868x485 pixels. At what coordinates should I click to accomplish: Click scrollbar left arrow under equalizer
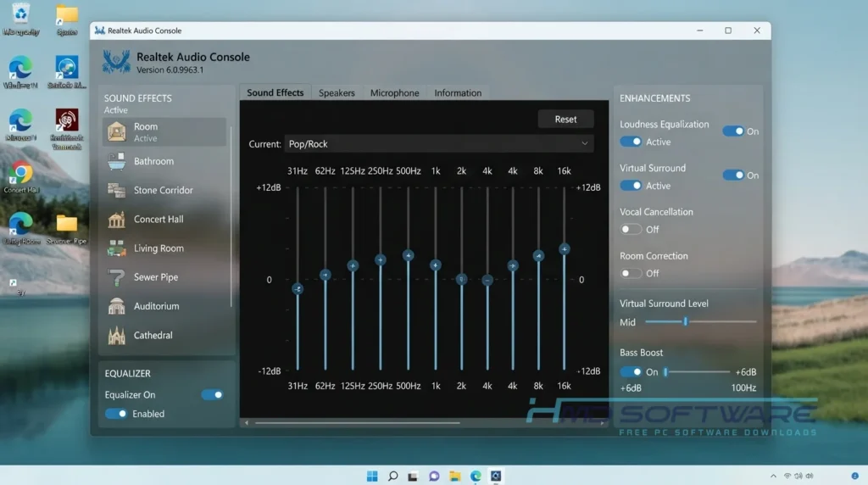click(x=247, y=423)
